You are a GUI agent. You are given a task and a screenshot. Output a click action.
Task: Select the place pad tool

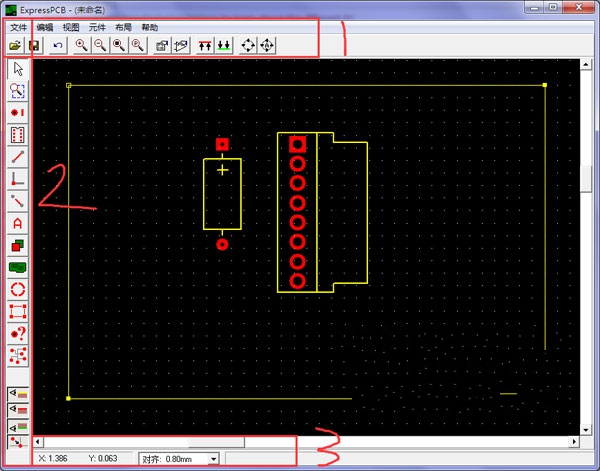18,113
